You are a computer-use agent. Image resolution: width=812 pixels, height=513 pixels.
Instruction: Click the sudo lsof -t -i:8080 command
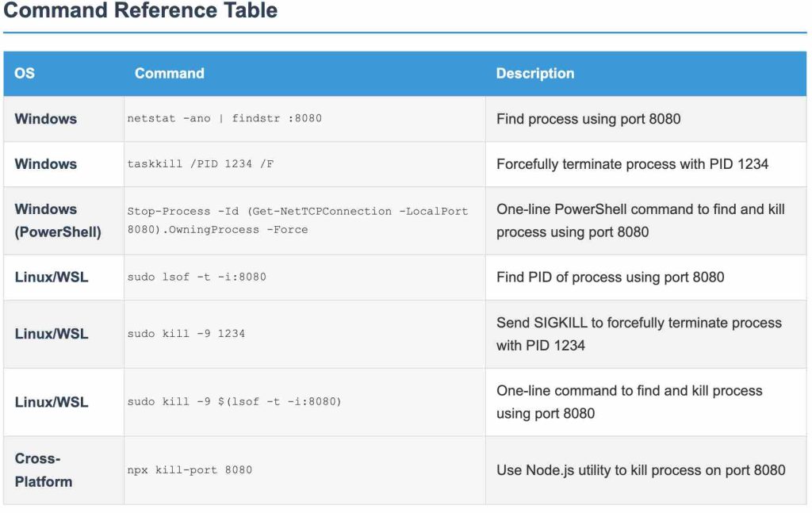(x=197, y=278)
